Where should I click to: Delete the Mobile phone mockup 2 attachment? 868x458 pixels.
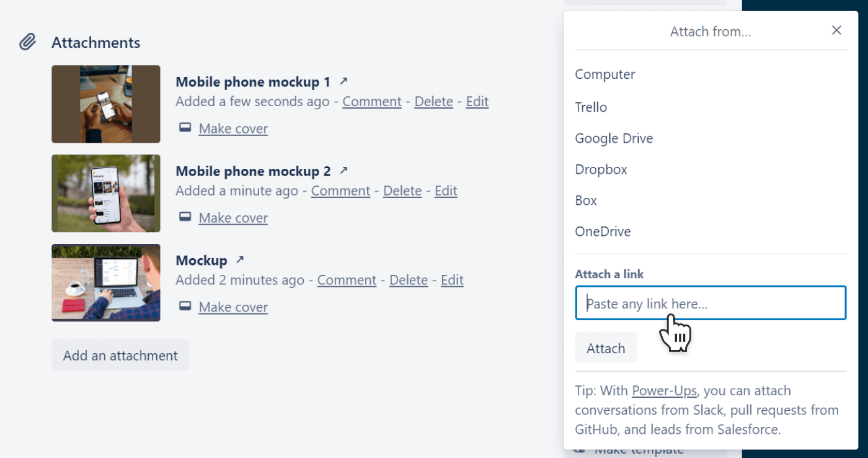click(402, 191)
